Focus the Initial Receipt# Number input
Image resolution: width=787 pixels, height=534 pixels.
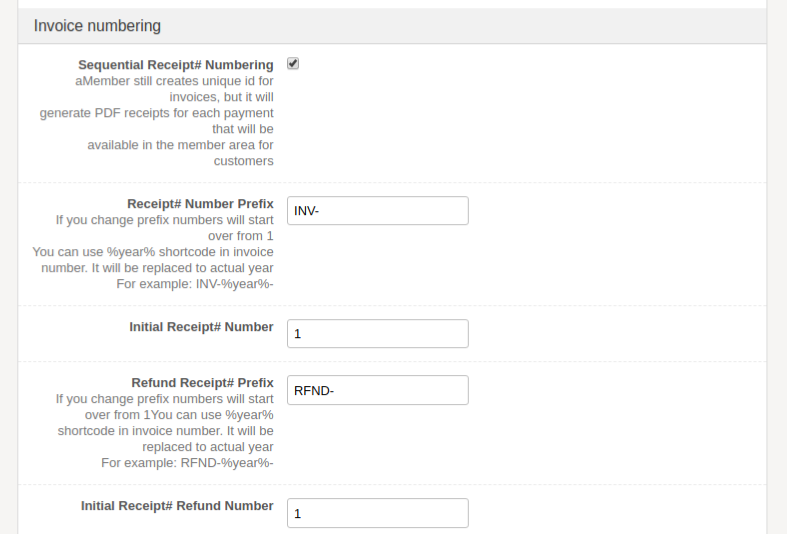377,334
